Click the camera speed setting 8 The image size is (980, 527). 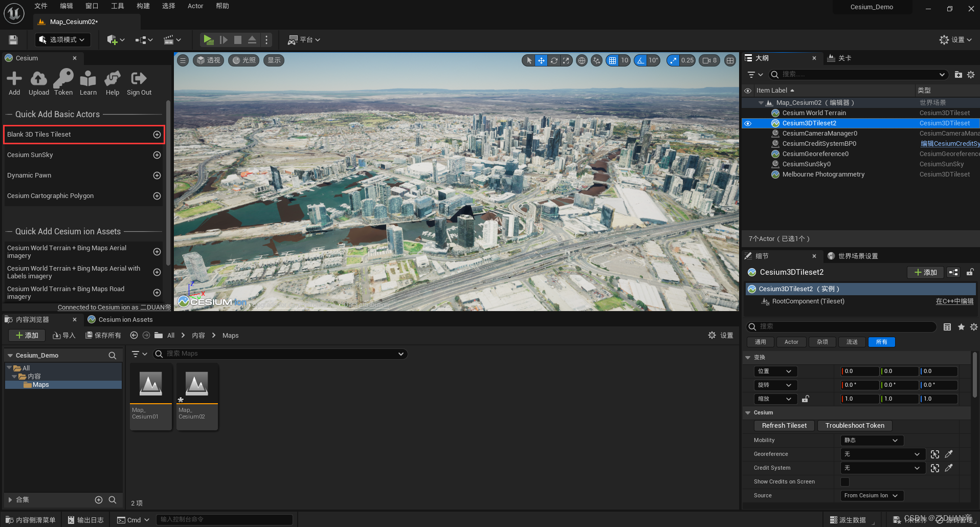(709, 60)
